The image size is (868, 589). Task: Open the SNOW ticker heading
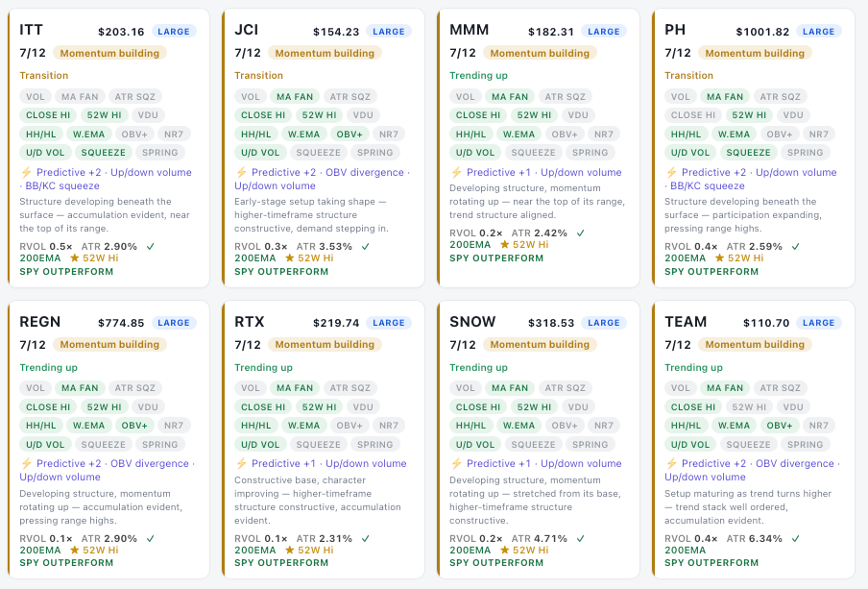472,322
